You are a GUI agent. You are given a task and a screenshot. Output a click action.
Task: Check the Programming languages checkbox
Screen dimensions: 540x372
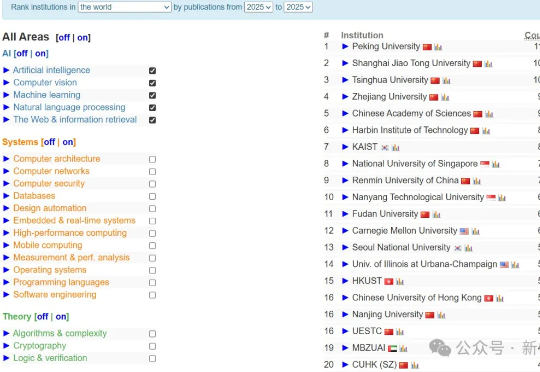(153, 283)
